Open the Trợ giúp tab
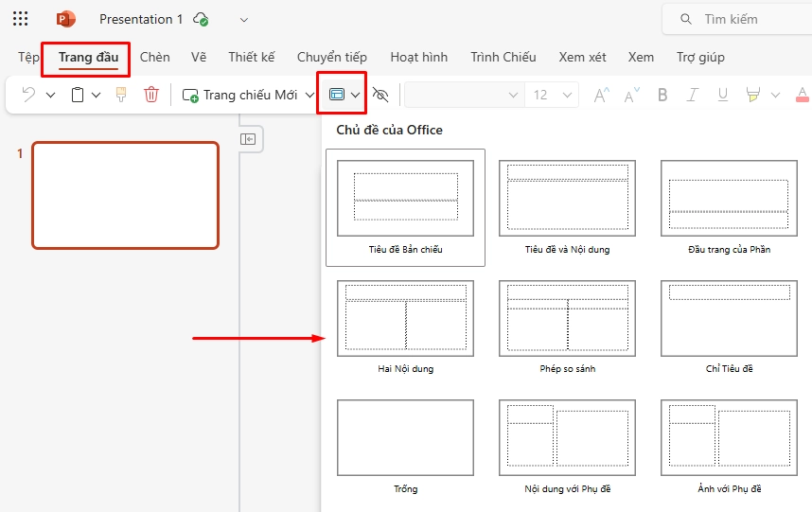This screenshot has height=512, width=812. point(700,57)
